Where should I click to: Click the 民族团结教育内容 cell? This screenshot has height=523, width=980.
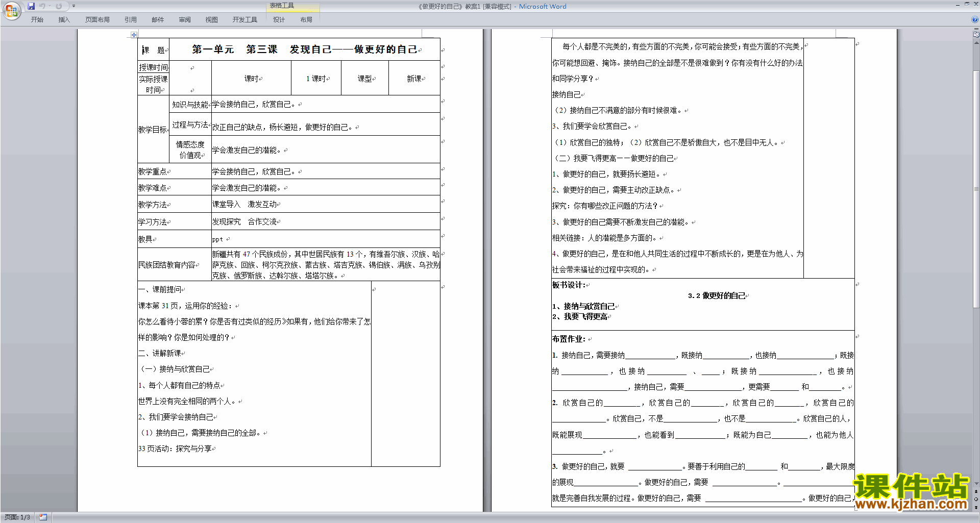175,265
